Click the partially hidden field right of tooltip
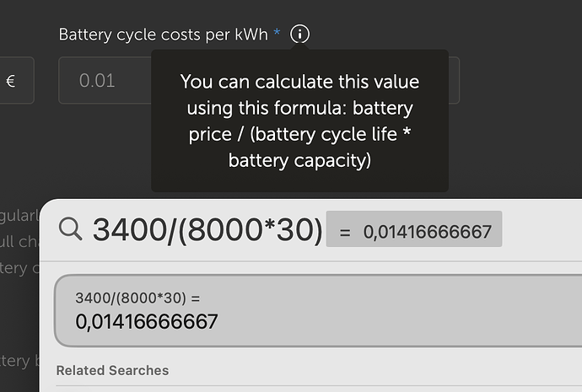582x392 pixels. coord(454,81)
